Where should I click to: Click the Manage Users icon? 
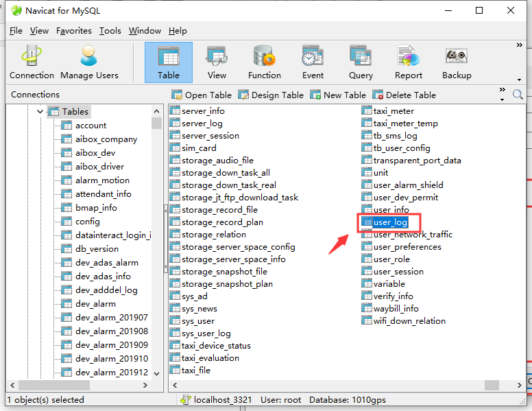click(x=89, y=62)
